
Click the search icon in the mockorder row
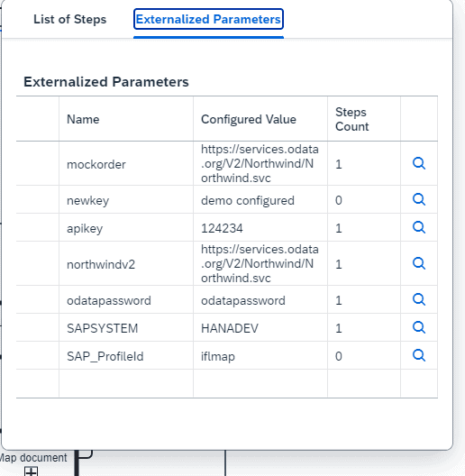click(419, 163)
